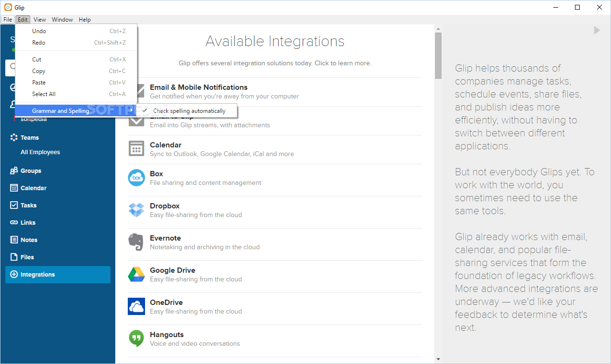Choose Undo from the Edit menu
This screenshot has width=611, height=364.
point(76,31)
